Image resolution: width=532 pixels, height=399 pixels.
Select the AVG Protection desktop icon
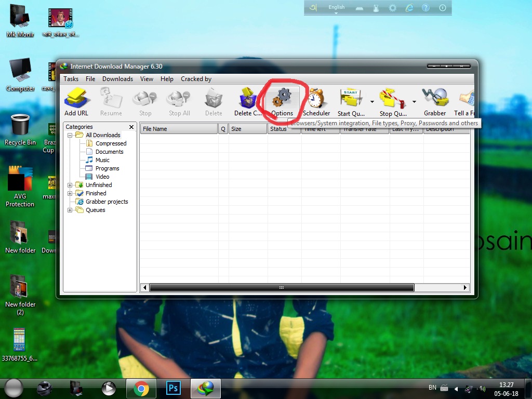pyautogui.click(x=20, y=187)
